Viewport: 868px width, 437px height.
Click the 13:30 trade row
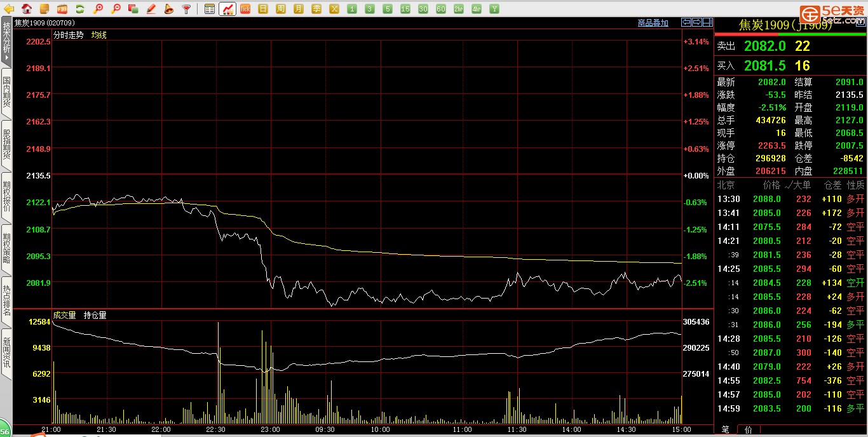coord(790,199)
